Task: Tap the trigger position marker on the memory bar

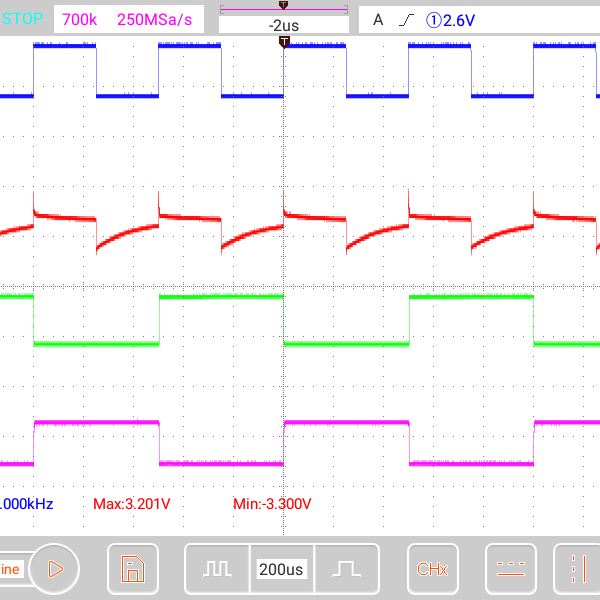Action: 283,5
